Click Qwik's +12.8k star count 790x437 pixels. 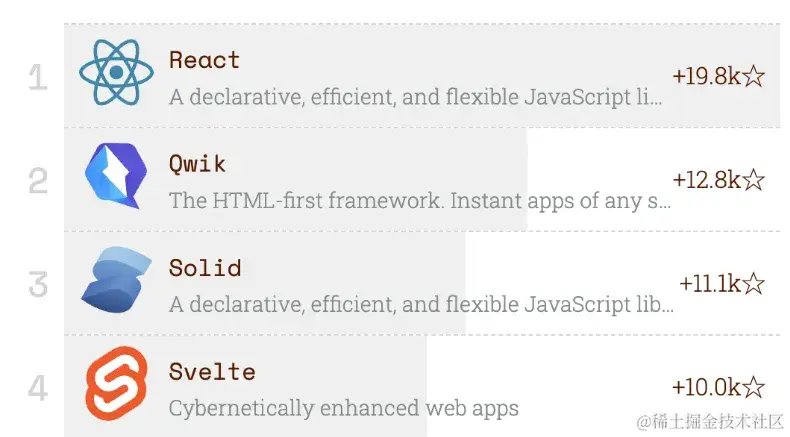tap(718, 180)
